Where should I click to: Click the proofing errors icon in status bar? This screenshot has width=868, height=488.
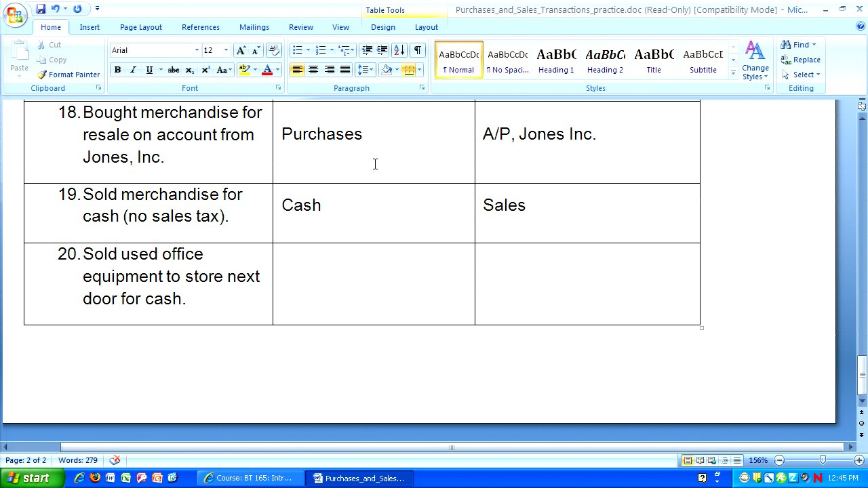[x=115, y=461]
